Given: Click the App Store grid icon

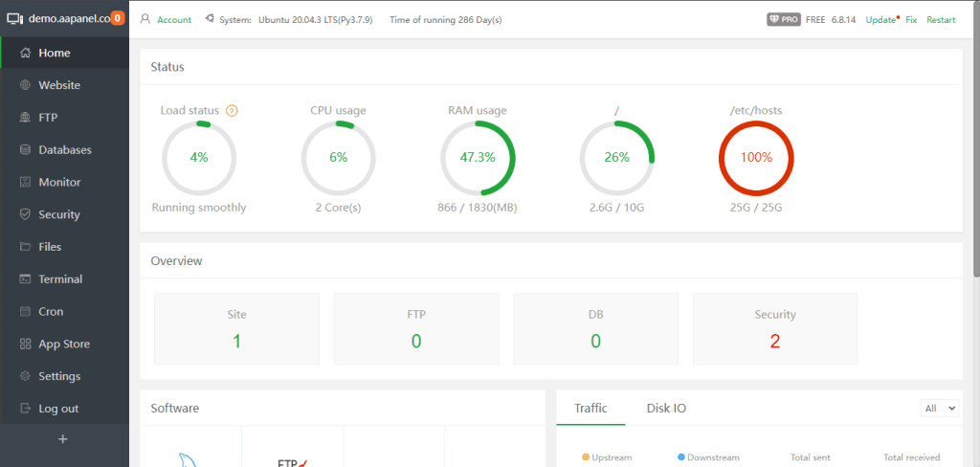Looking at the screenshot, I should 25,344.
